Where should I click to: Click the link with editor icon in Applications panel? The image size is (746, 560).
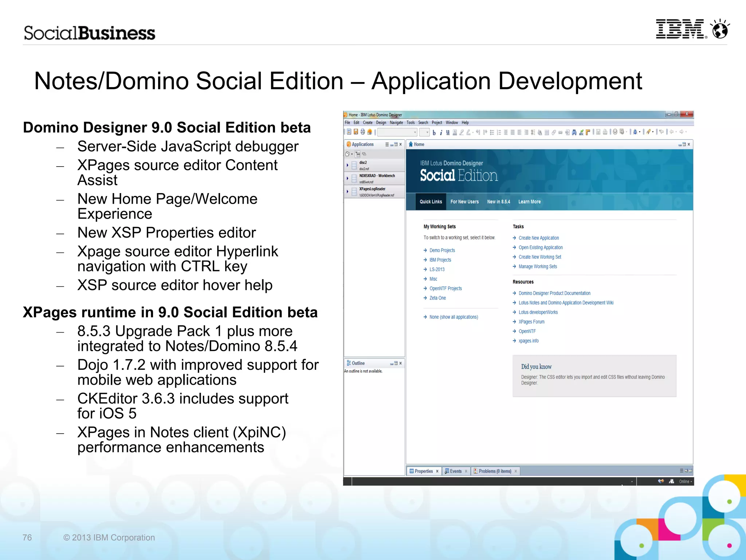pos(364,154)
